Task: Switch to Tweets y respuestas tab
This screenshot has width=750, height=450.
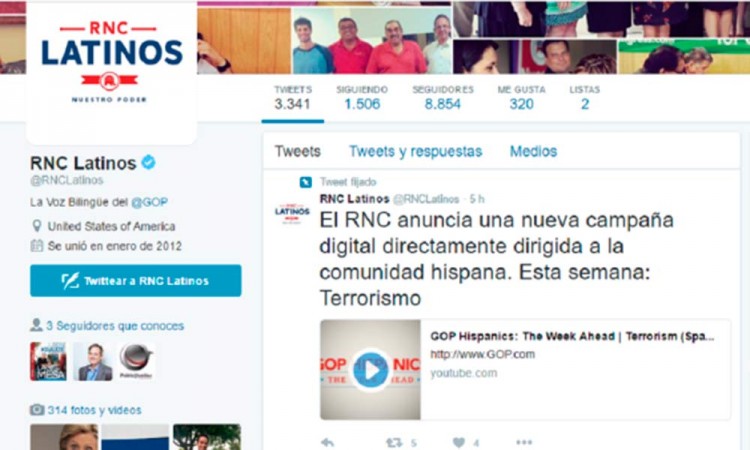Action: (x=416, y=152)
